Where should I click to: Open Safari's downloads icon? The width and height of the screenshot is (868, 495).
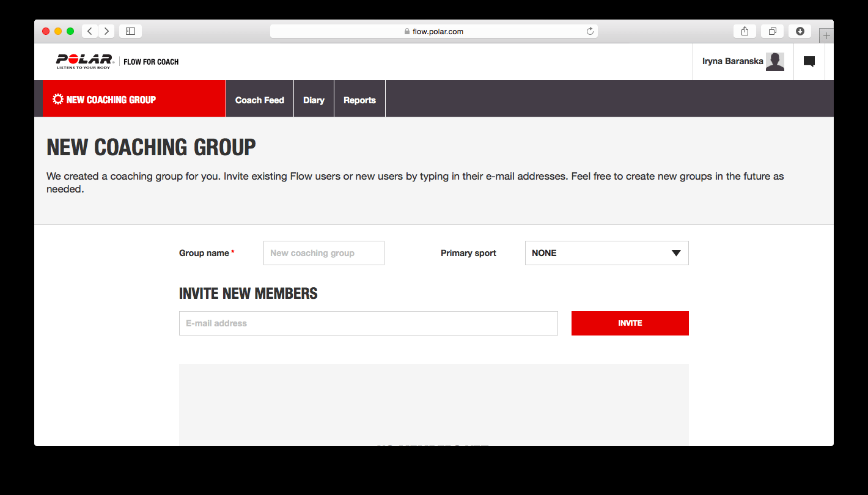coord(800,31)
